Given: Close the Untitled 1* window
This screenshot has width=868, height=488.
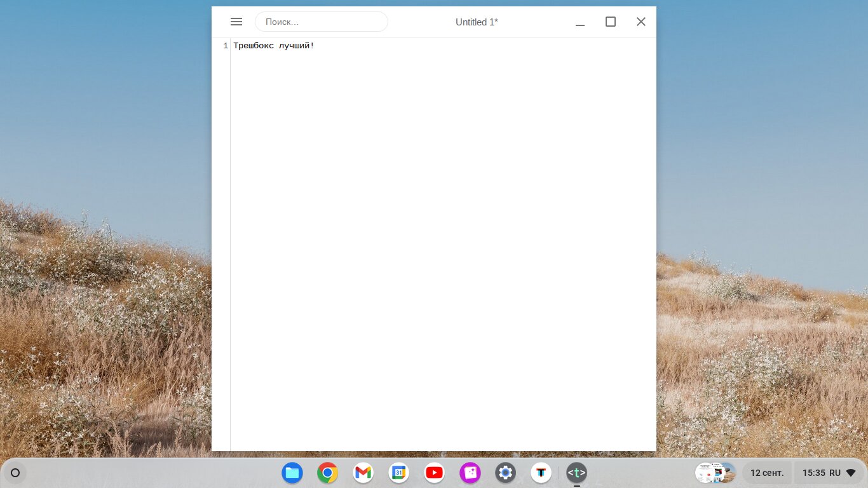Looking at the screenshot, I should point(641,22).
